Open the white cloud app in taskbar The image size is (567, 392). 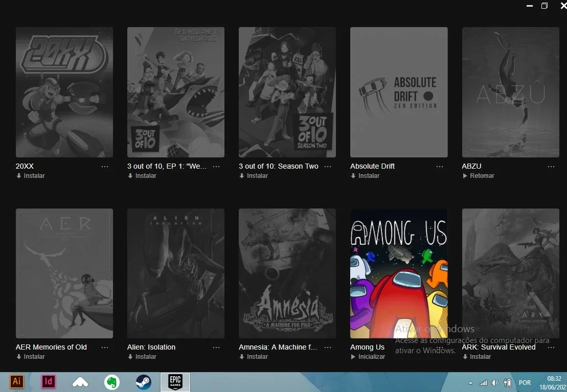point(80,382)
